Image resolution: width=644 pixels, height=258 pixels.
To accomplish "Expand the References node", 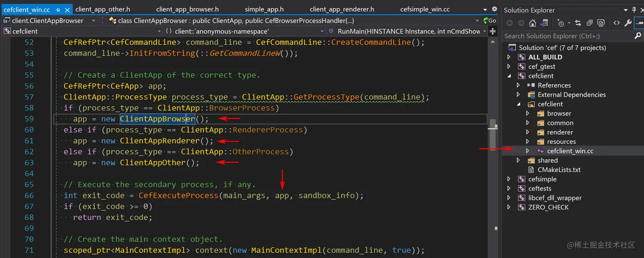I will click(x=518, y=85).
